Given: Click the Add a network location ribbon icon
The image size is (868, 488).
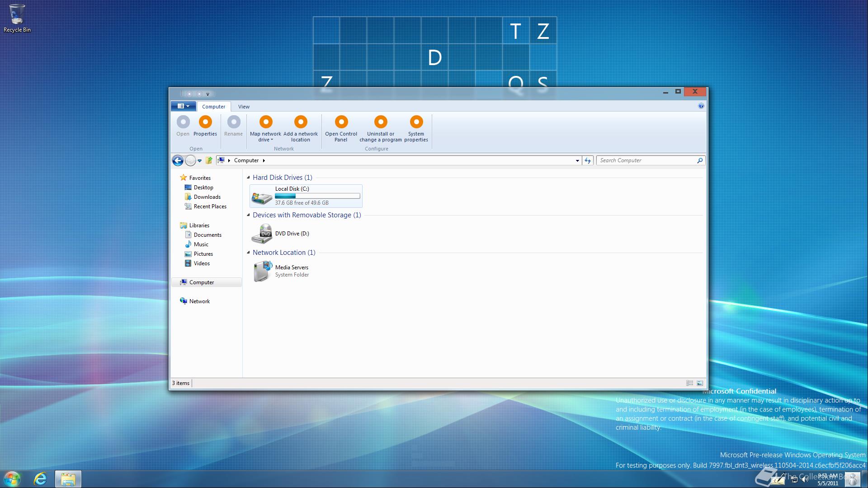Looking at the screenshot, I should [301, 122].
